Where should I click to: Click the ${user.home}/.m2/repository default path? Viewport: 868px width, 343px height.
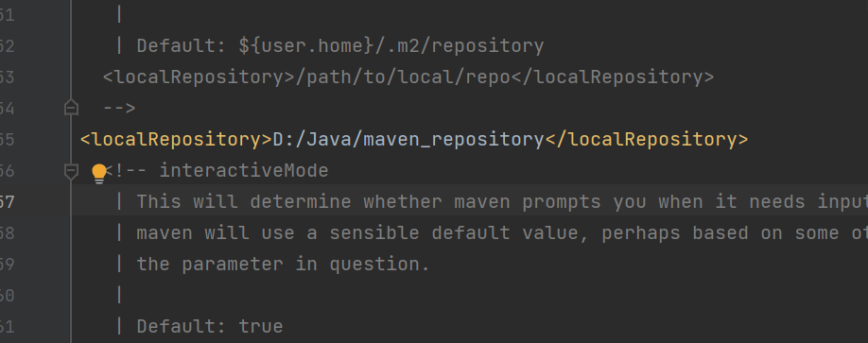(391, 46)
